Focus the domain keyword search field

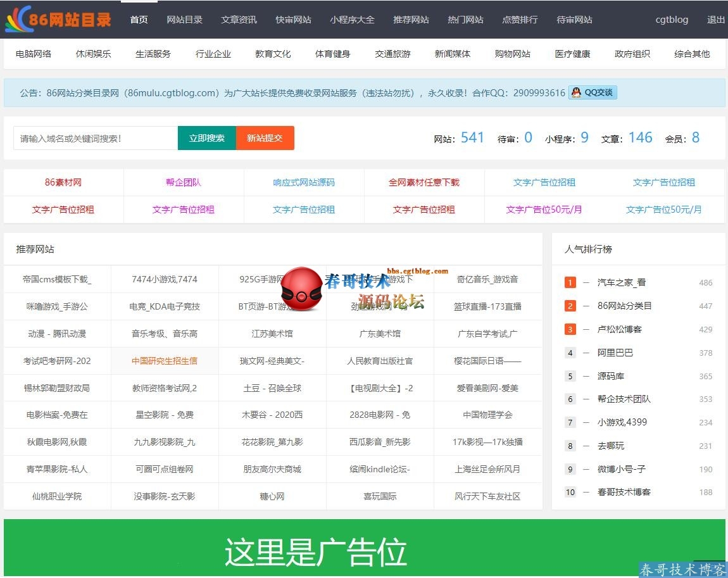tap(96, 138)
